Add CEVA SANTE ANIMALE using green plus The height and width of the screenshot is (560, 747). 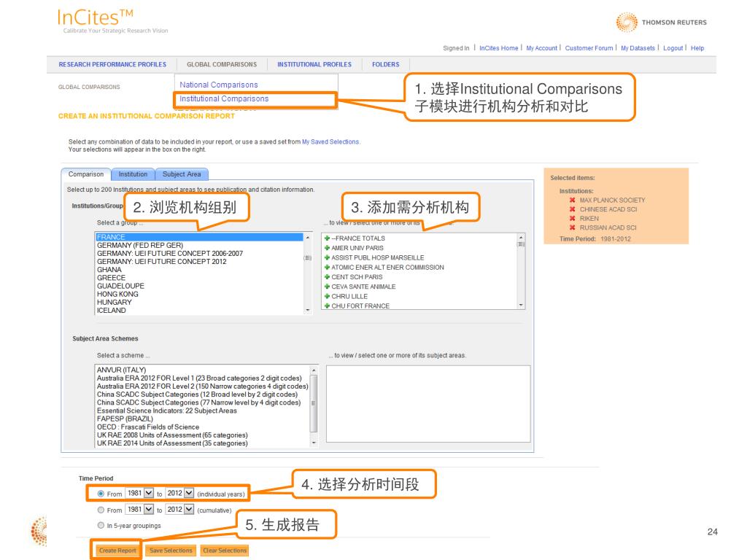click(328, 286)
